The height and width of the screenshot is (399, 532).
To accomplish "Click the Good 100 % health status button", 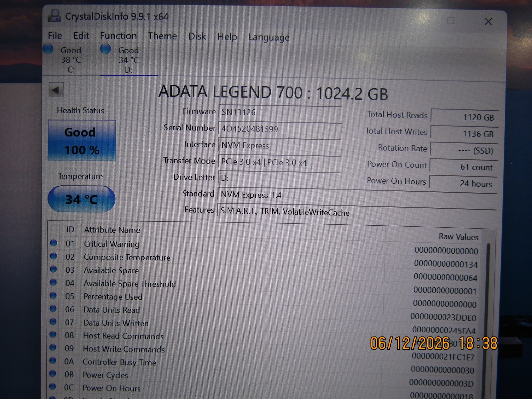I will tap(82, 141).
